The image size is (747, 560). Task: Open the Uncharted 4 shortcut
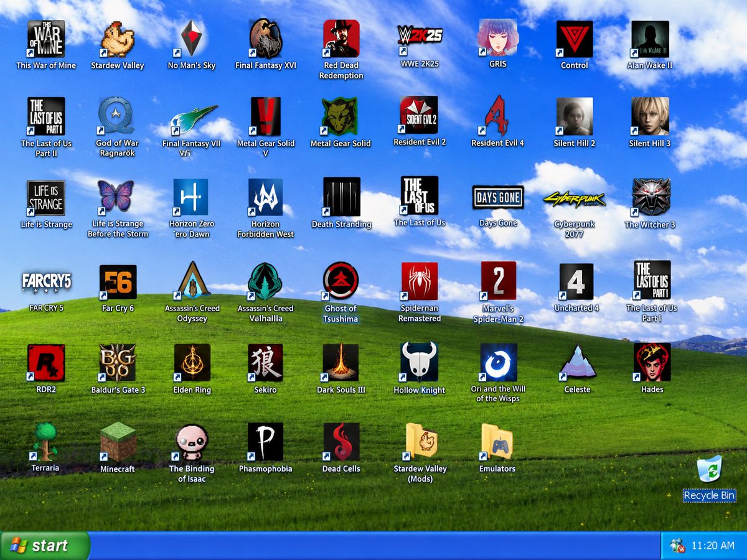pos(576,281)
